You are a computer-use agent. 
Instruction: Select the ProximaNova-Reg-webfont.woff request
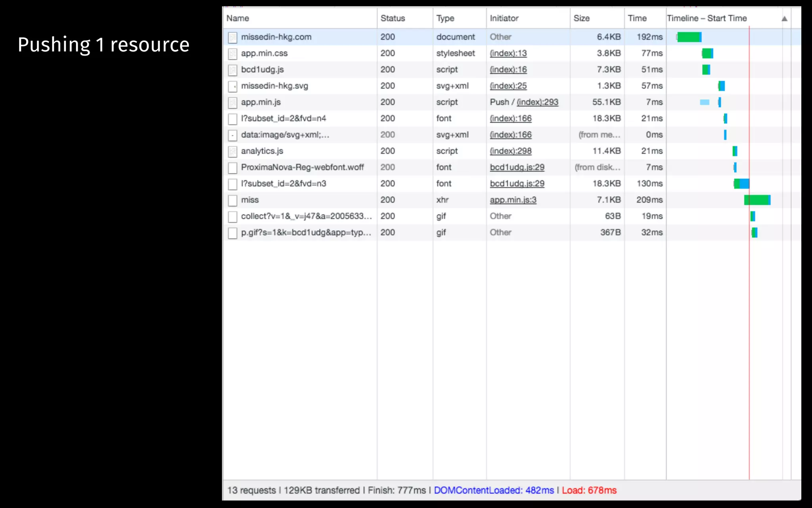[x=303, y=167]
